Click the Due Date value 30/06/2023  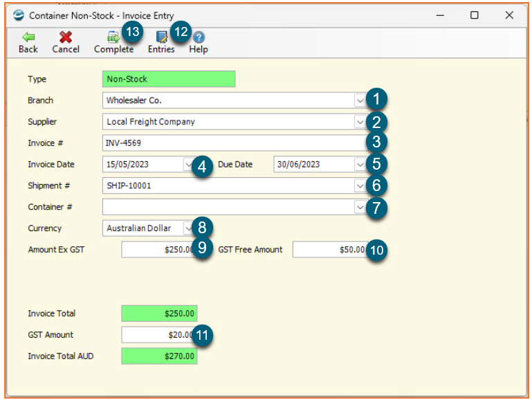click(x=299, y=165)
